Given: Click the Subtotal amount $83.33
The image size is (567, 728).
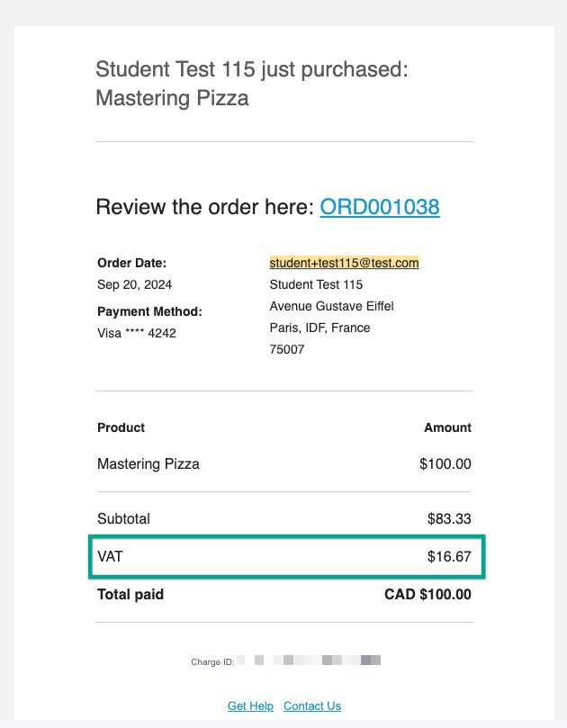Looking at the screenshot, I should [x=449, y=518].
